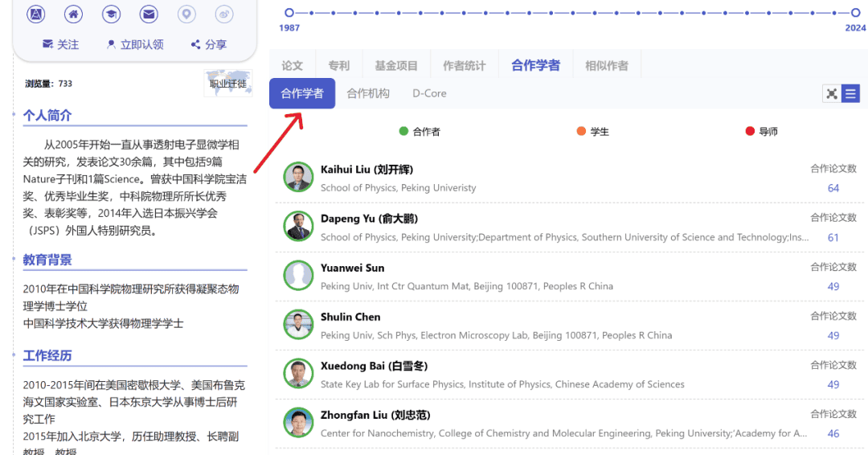Click the 立即认领 claim profile button
Image resolution: width=868 pixels, height=455 pixels.
click(x=135, y=45)
